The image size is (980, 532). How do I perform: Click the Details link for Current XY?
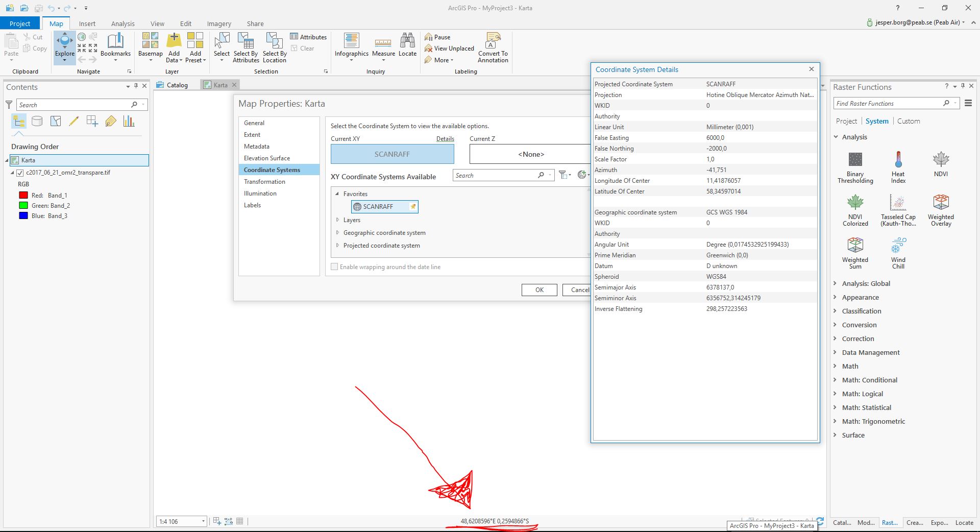click(x=445, y=139)
